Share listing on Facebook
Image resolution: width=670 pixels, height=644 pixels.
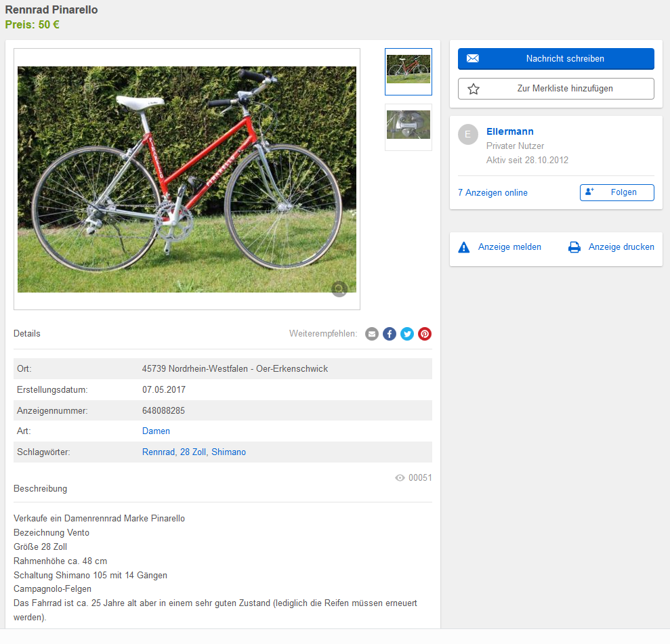pyautogui.click(x=390, y=334)
